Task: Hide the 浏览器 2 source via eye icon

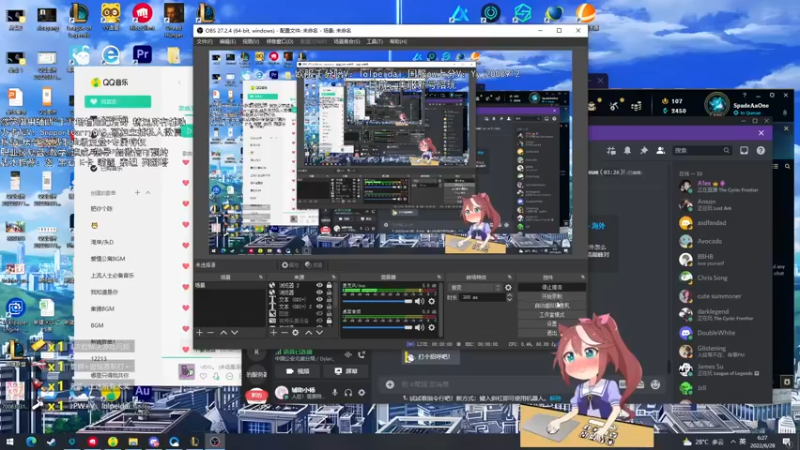Action: pyautogui.click(x=319, y=286)
